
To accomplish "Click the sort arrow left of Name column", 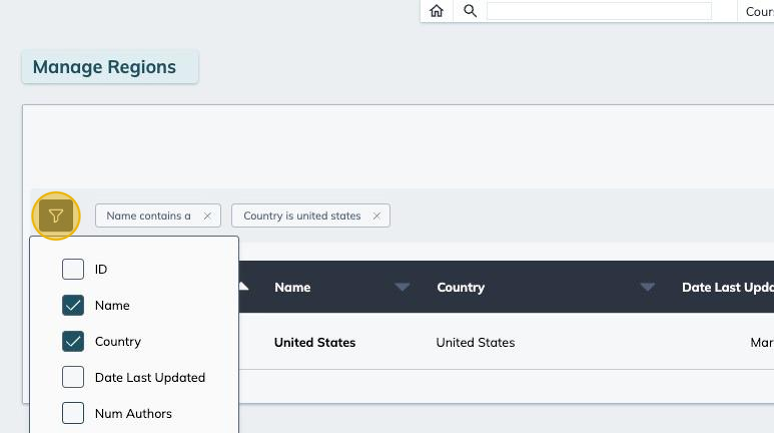I will pos(244,286).
